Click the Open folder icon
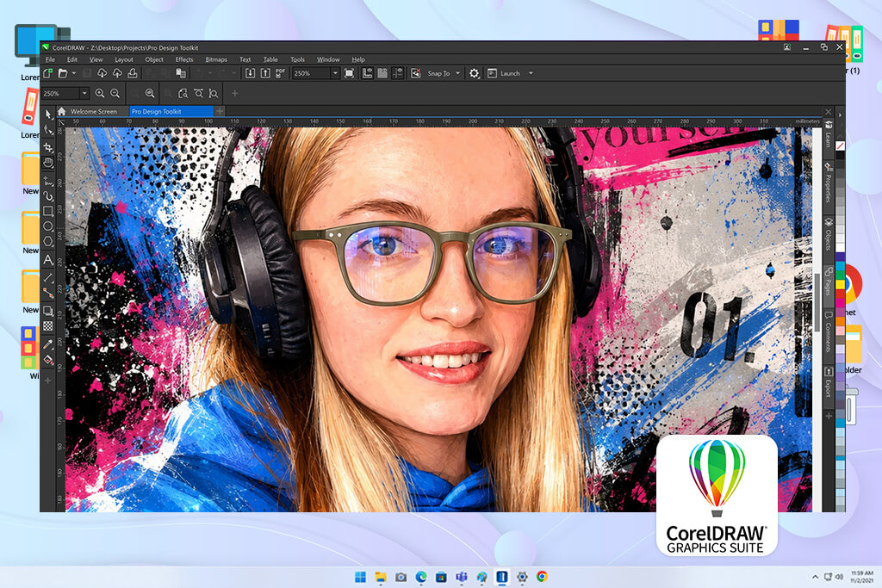Image resolution: width=882 pixels, height=588 pixels. (62, 73)
